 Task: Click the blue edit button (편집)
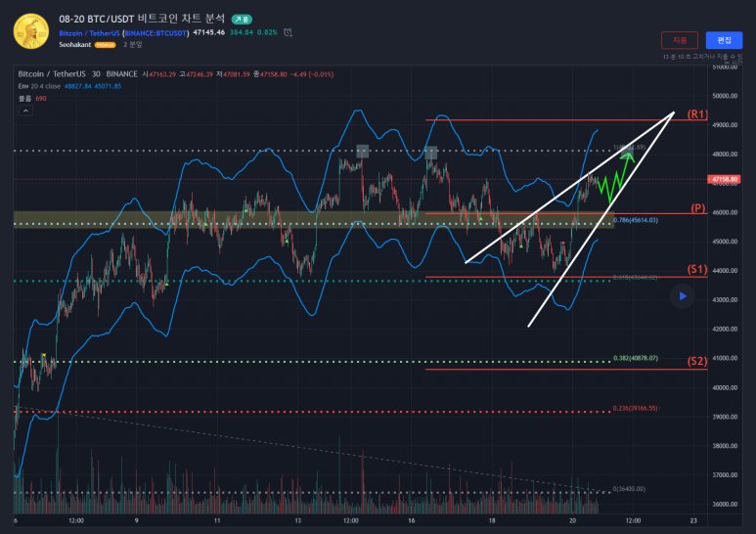tap(724, 40)
